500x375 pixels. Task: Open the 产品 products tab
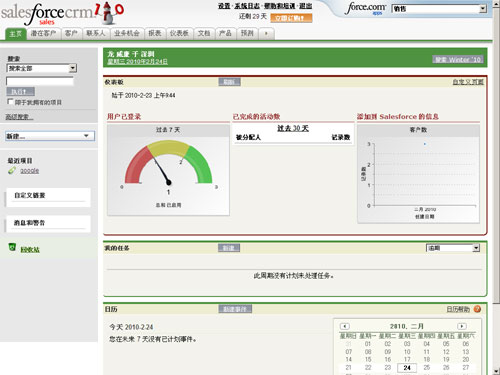(x=225, y=34)
